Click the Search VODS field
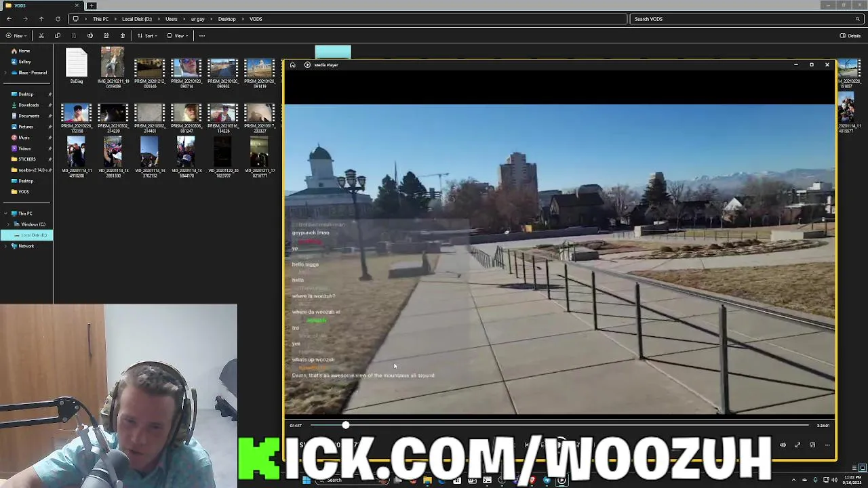 click(x=747, y=19)
